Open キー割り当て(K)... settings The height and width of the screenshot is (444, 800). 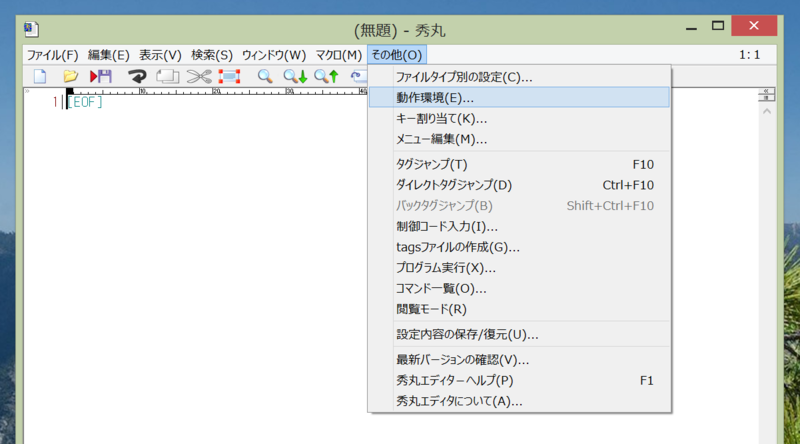coord(519,118)
